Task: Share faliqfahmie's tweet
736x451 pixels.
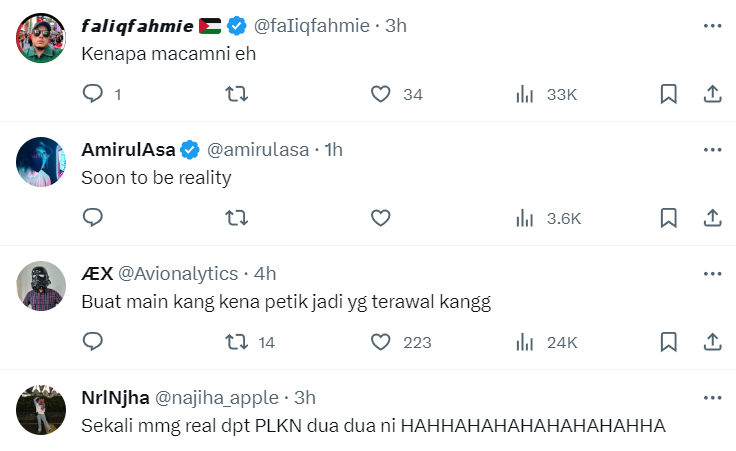Action: pyautogui.click(x=713, y=94)
